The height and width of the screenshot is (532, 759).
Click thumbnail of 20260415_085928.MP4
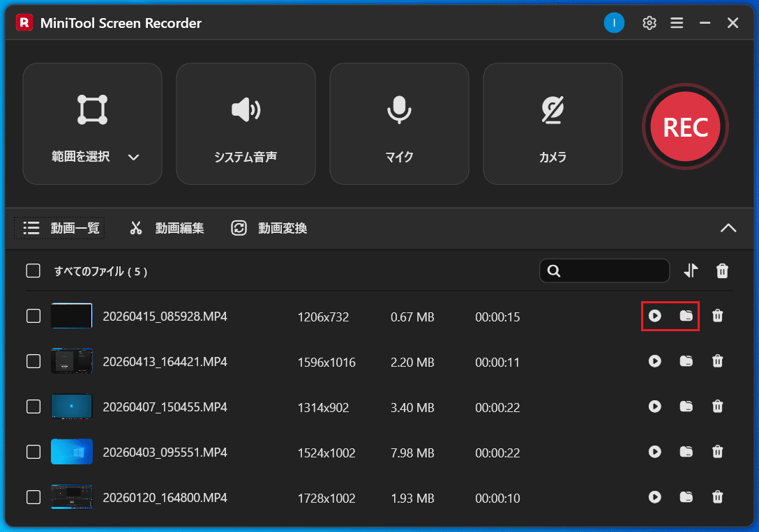72,316
